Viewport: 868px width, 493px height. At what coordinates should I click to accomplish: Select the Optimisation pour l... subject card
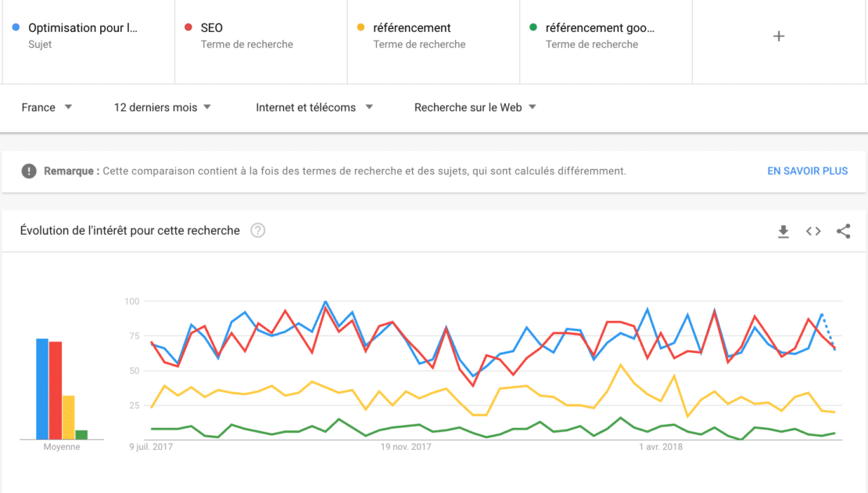click(x=88, y=36)
